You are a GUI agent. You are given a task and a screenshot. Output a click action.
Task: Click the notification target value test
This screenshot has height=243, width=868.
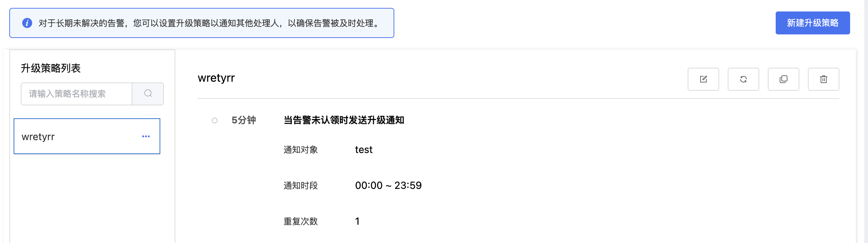(x=364, y=150)
